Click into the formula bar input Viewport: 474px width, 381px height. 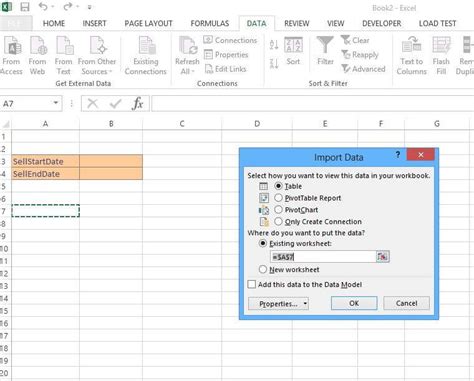[313, 104]
